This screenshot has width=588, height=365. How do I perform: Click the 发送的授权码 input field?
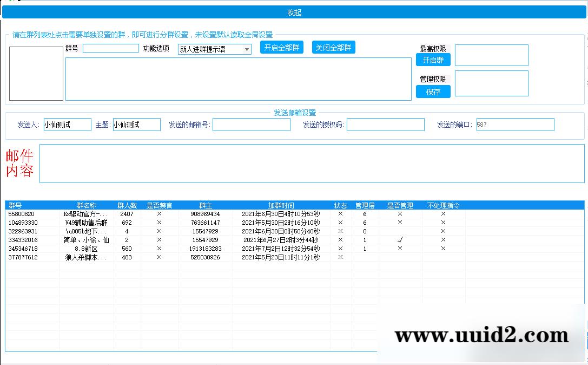tap(385, 124)
